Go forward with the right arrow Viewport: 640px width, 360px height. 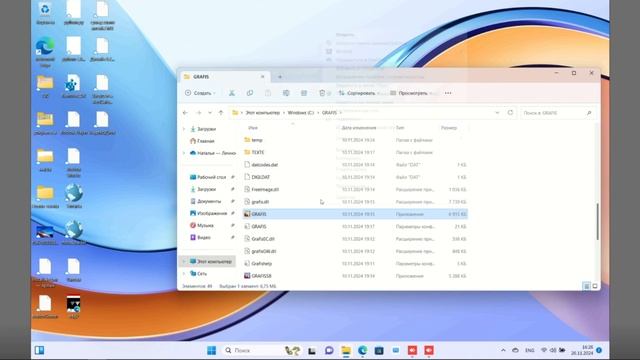click(x=199, y=113)
